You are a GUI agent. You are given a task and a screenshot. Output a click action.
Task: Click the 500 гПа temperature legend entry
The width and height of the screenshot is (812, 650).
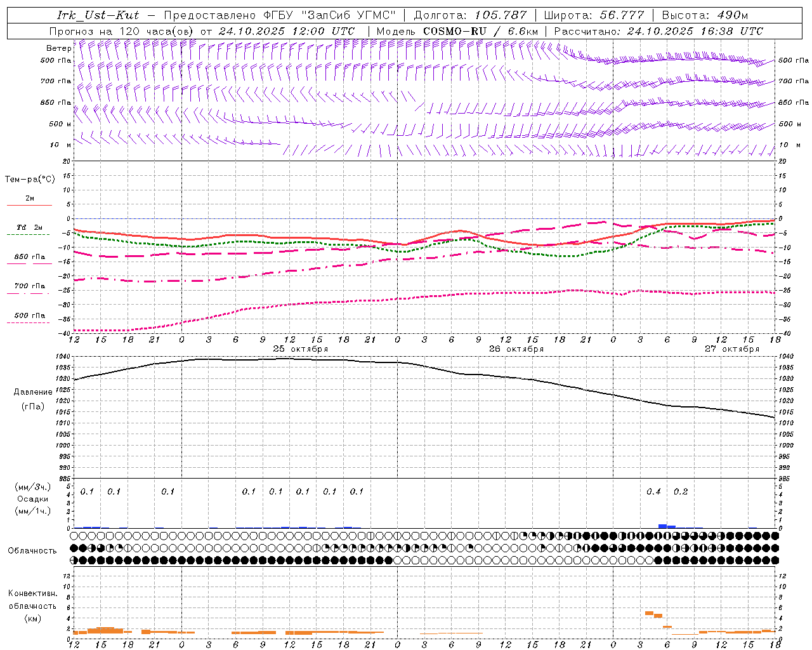click(x=29, y=315)
